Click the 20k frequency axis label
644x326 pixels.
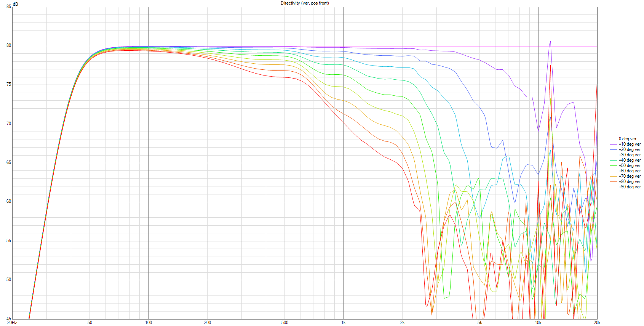(597, 323)
